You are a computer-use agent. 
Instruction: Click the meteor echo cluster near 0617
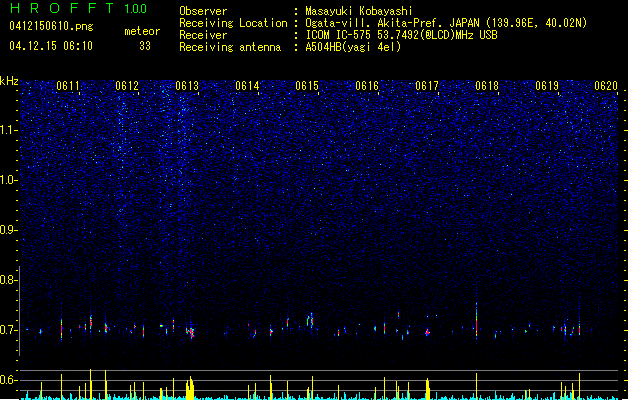(428, 332)
